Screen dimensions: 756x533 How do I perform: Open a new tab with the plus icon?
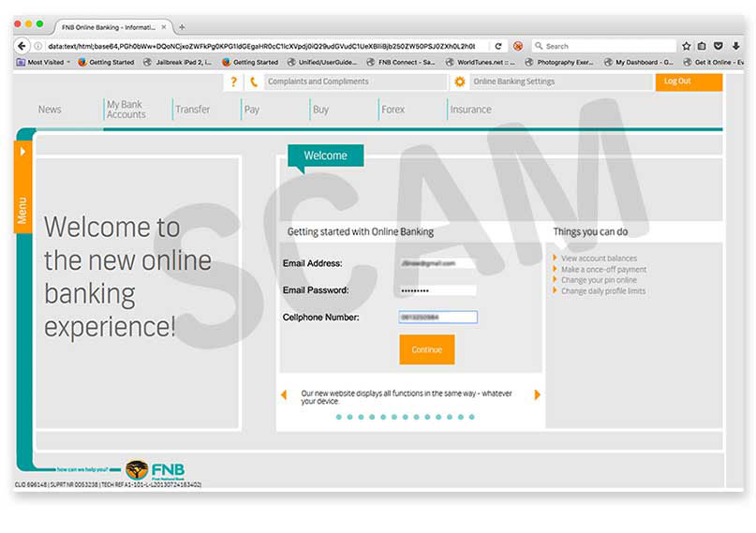click(x=182, y=27)
